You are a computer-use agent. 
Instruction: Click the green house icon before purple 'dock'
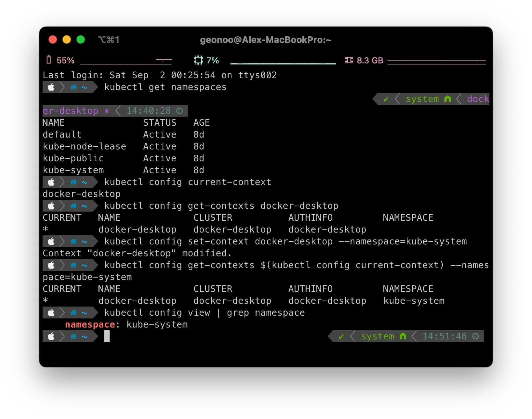point(448,99)
